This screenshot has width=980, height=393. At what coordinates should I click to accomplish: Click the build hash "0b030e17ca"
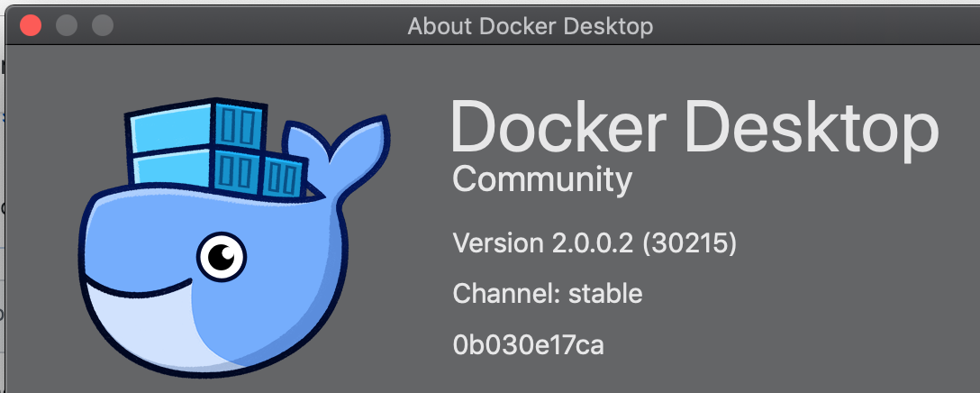(x=528, y=345)
